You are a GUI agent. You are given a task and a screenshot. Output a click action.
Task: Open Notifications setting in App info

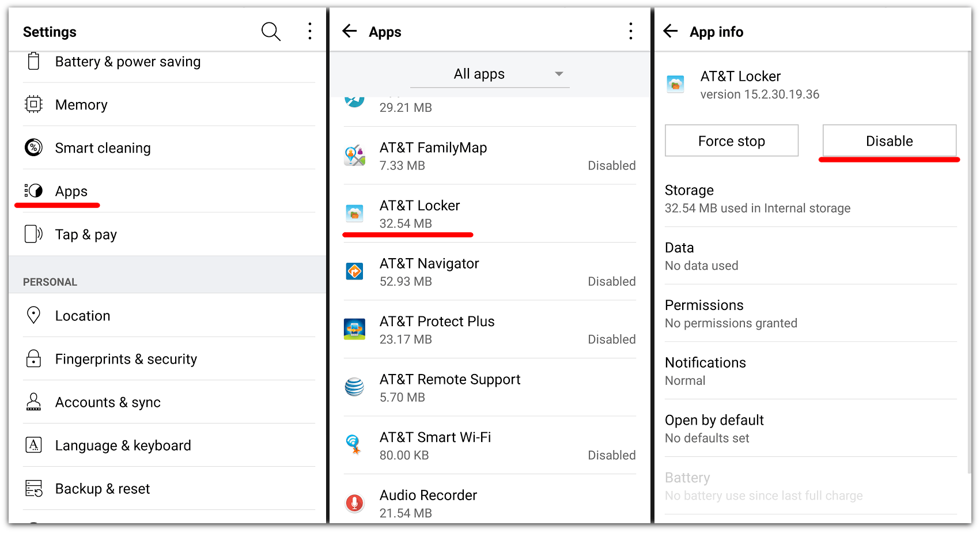tap(811, 371)
